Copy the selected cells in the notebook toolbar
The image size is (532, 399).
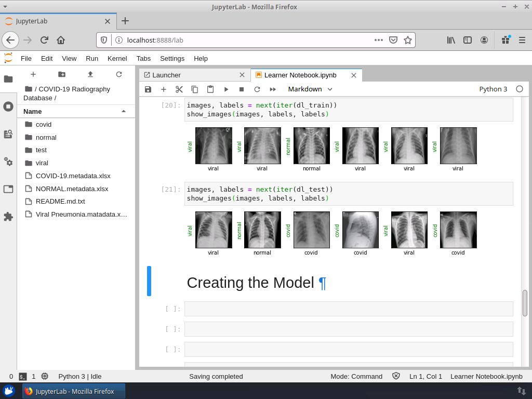click(x=195, y=89)
